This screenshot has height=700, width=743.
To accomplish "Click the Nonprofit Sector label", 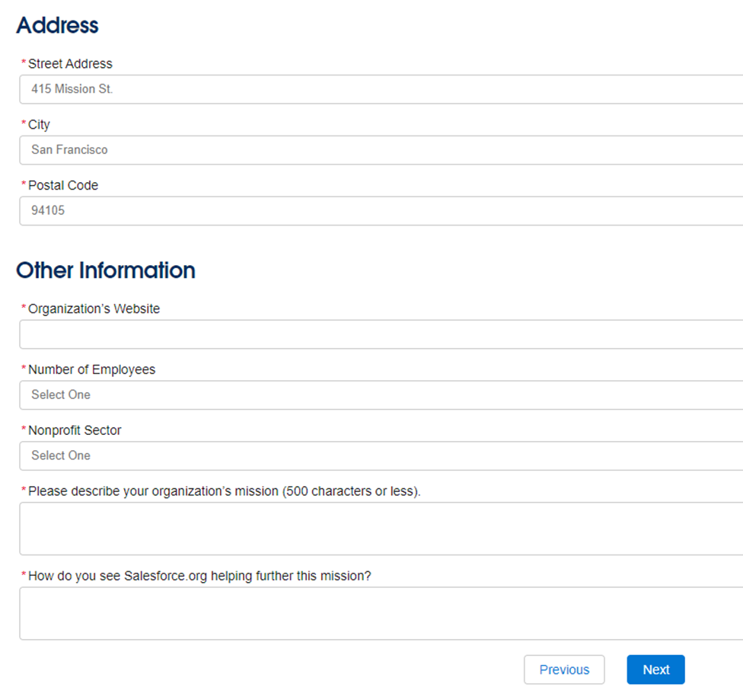I will [x=75, y=431].
